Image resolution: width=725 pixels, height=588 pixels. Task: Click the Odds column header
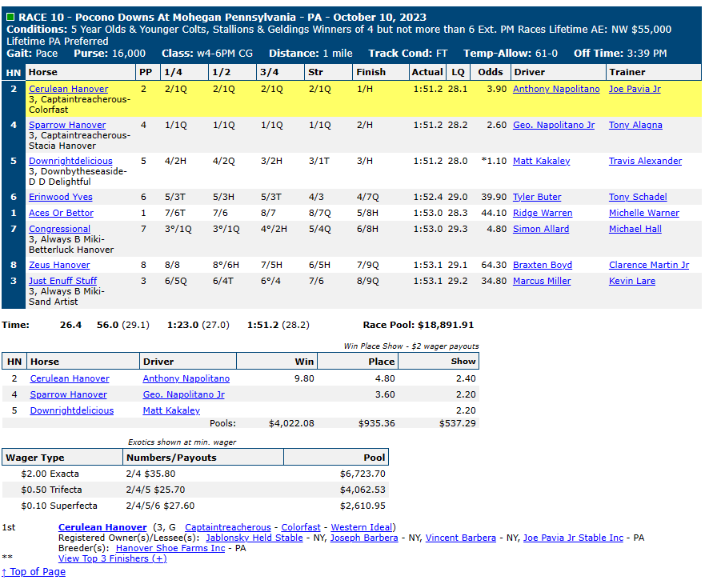click(x=490, y=72)
